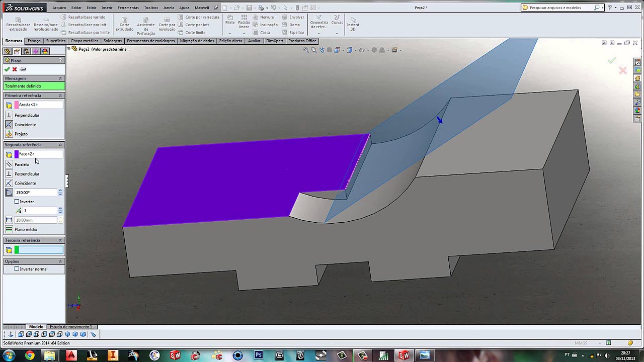Screen dimensions: 644x362
Task: Choose the Casca shell tool
Action: (262, 33)
